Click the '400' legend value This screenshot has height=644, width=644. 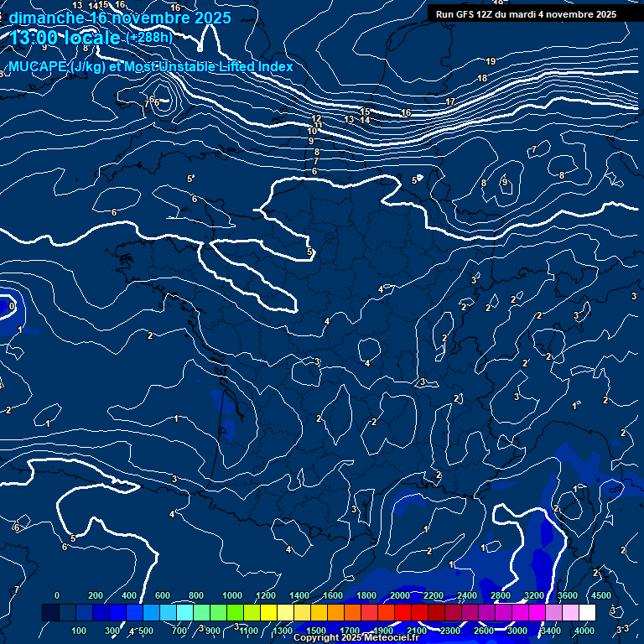point(129,595)
